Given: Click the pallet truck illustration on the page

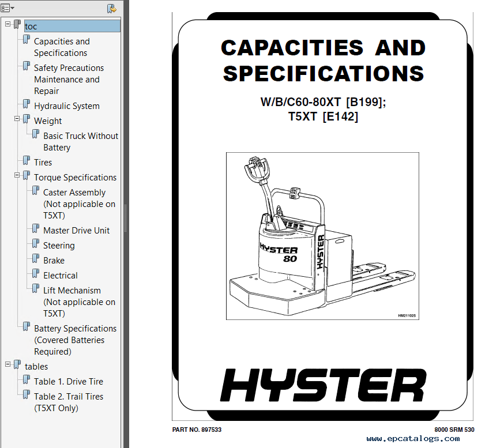Looking at the screenshot, I should click(322, 236).
